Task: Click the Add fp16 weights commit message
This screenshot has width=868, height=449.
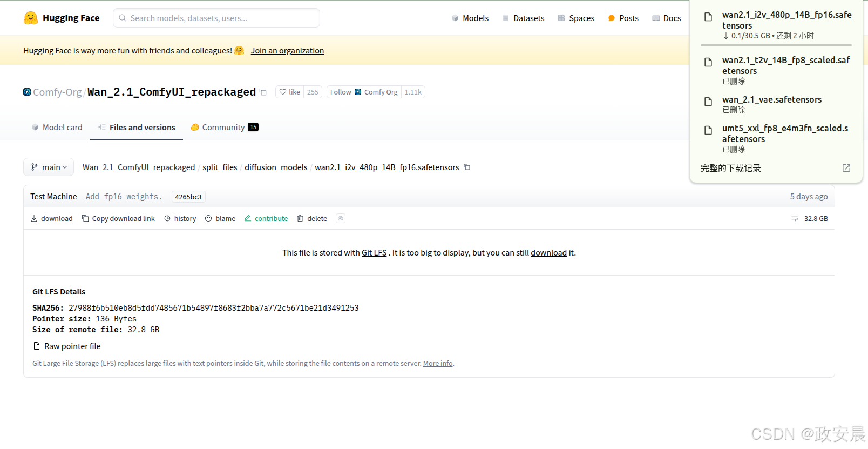Action: [x=124, y=197]
